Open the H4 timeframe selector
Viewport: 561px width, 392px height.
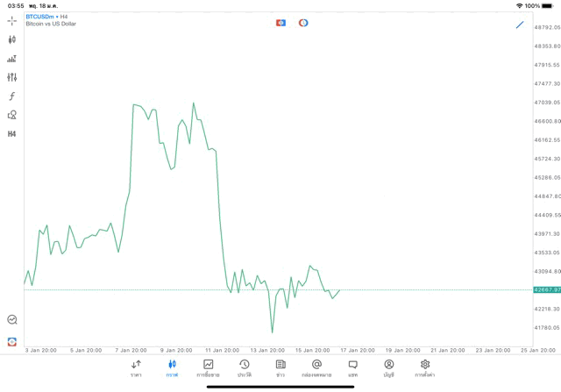pyautogui.click(x=12, y=134)
